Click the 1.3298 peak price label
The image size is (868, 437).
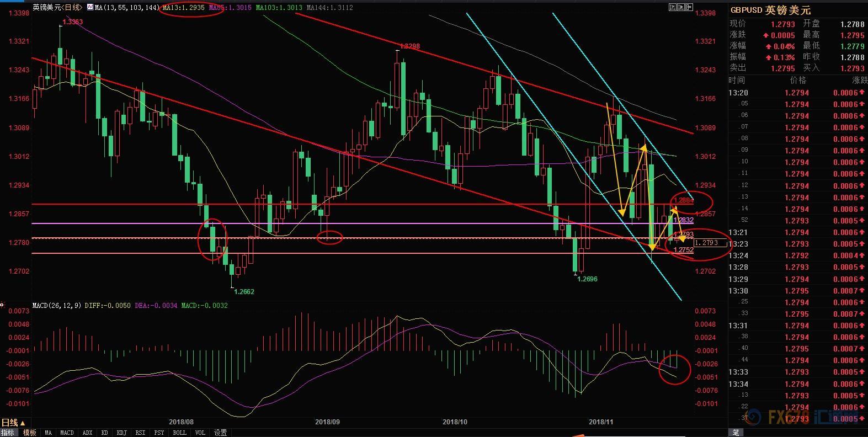[409, 46]
